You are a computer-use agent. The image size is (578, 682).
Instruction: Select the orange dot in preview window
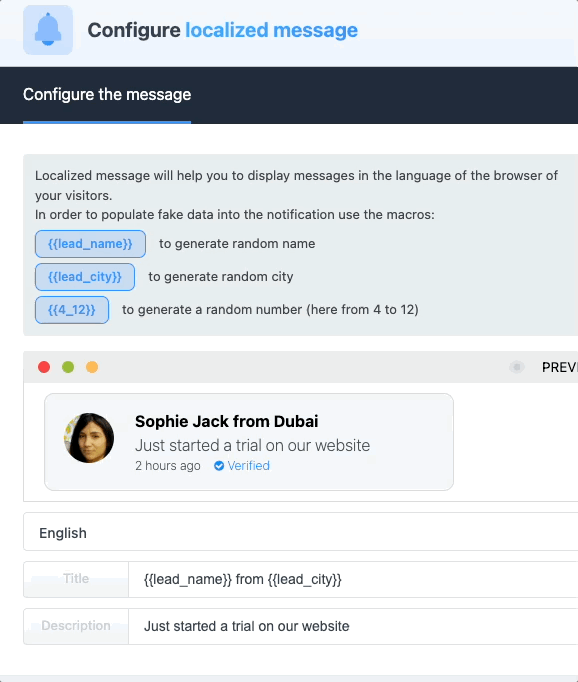92,367
